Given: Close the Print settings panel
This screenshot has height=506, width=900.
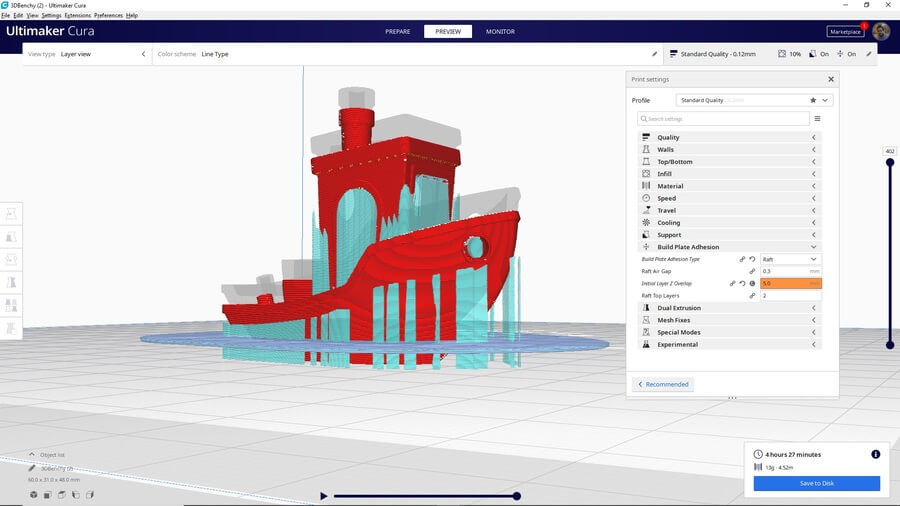Looking at the screenshot, I should tap(831, 79).
